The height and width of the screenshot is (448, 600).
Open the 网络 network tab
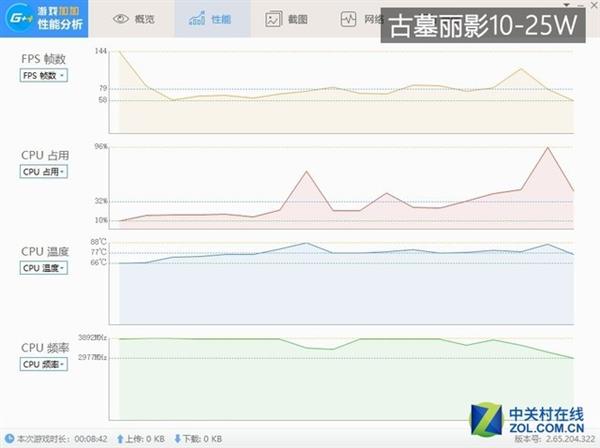click(362, 19)
